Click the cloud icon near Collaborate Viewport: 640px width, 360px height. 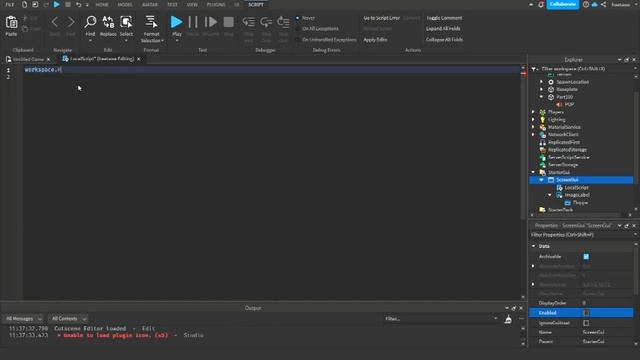[595, 4]
